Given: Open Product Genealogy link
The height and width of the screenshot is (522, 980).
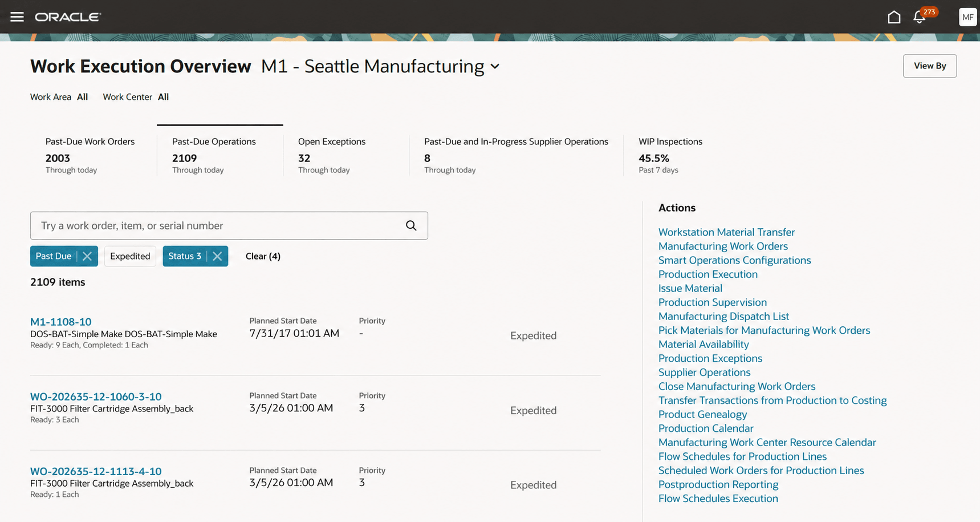Looking at the screenshot, I should click(702, 414).
